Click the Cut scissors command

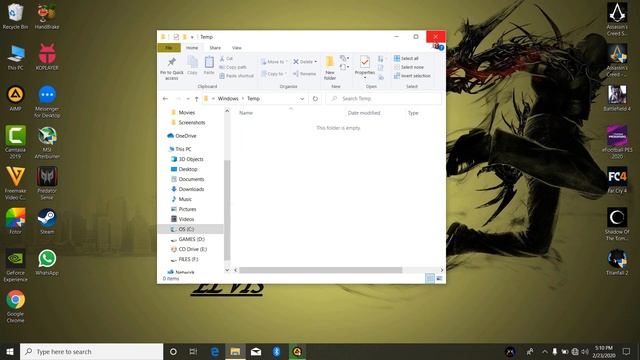click(x=227, y=58)
